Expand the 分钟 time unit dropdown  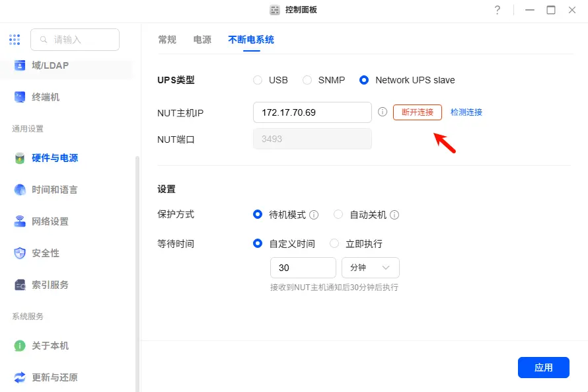click(x=370, y=268)
